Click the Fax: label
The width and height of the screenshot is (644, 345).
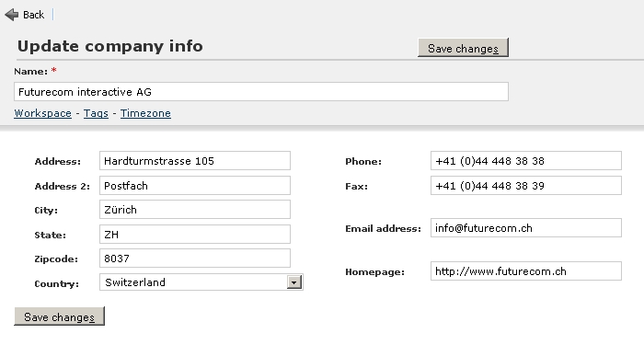pos(357,186)
